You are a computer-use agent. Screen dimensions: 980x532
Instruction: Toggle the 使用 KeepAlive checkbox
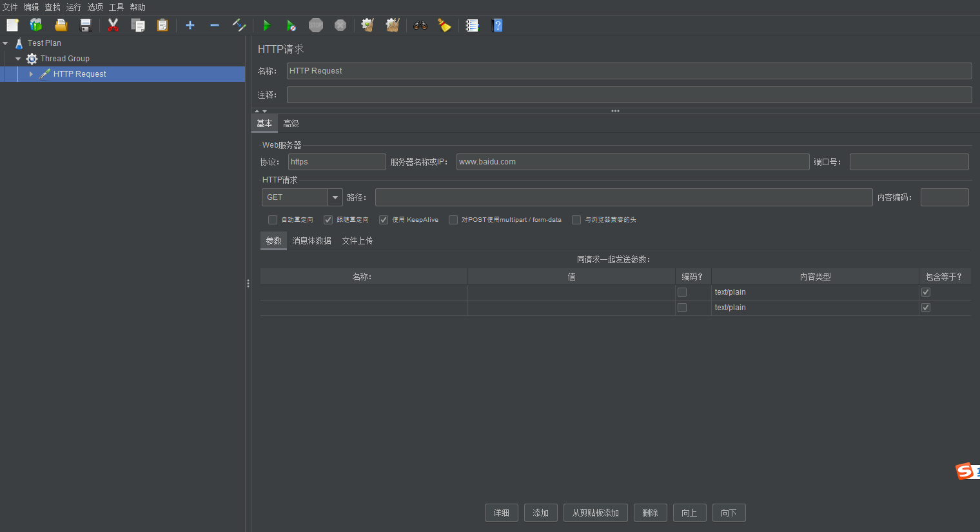[x=384, y=220]
